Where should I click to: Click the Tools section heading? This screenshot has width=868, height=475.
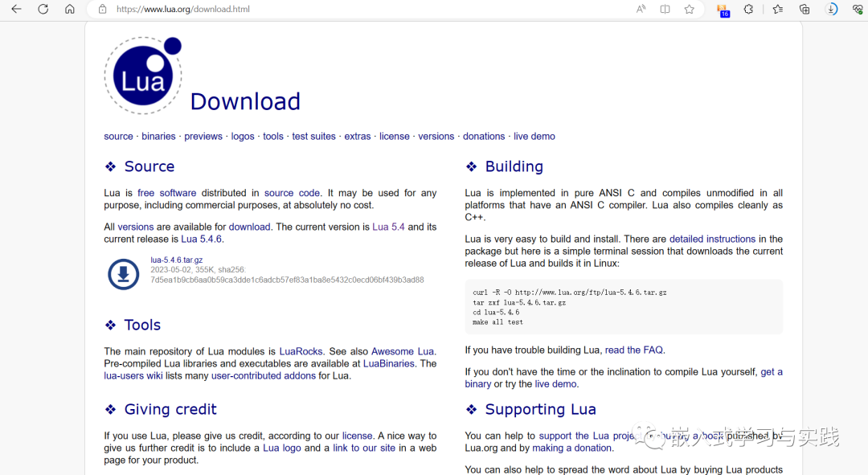(142, 325)
